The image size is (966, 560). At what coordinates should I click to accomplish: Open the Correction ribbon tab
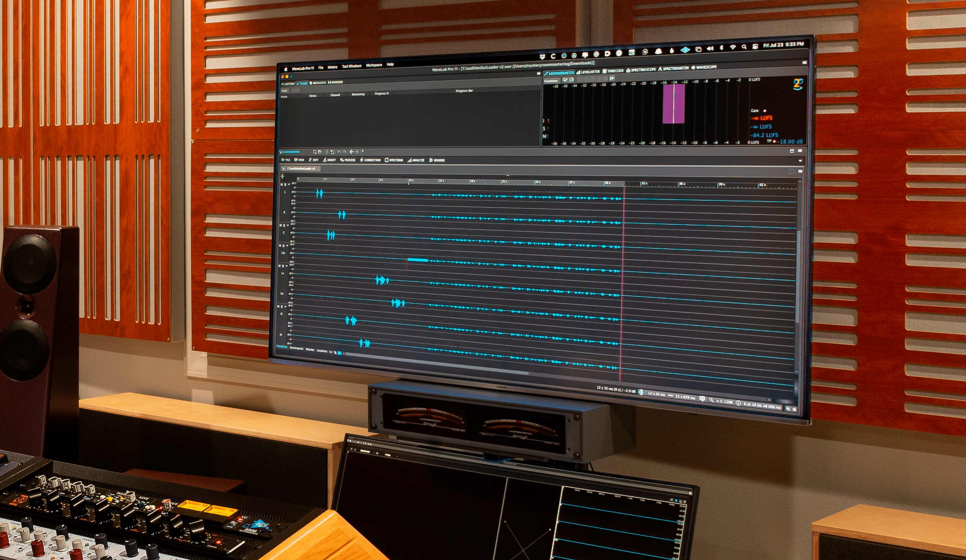point(370,160)
